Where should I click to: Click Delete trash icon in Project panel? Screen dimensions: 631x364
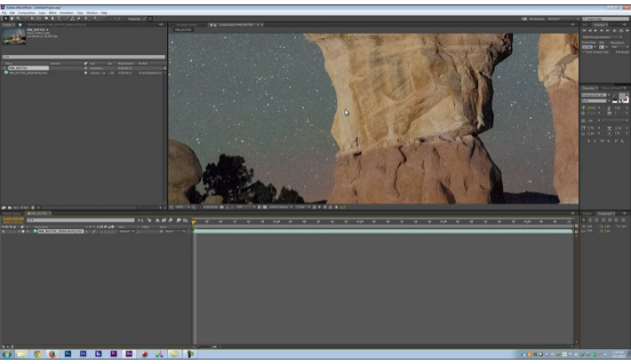[x=33, y=208]
